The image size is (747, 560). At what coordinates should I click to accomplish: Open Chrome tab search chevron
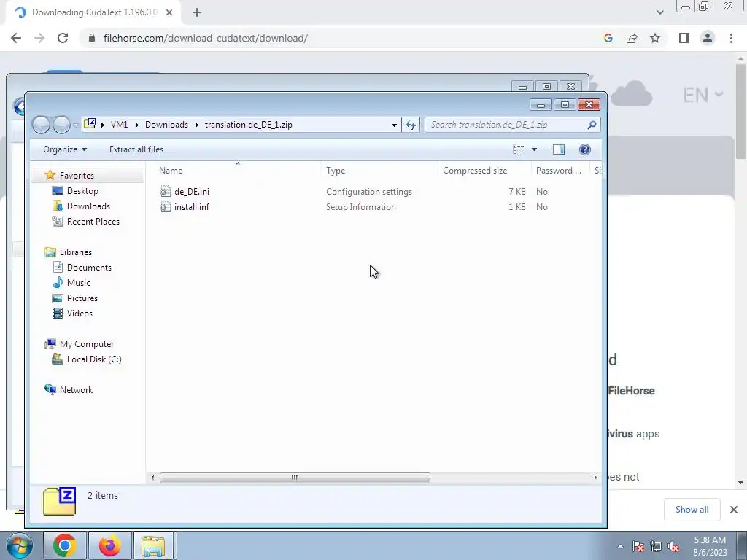(x=659, y=12)
